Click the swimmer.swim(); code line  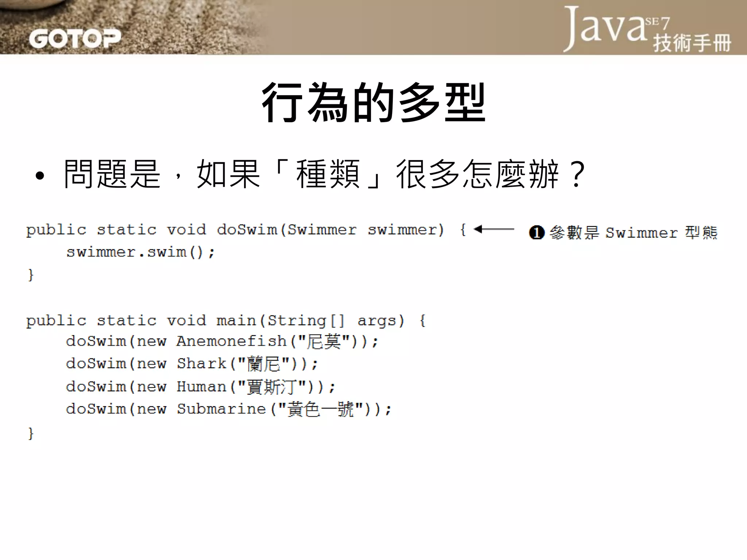140,252
